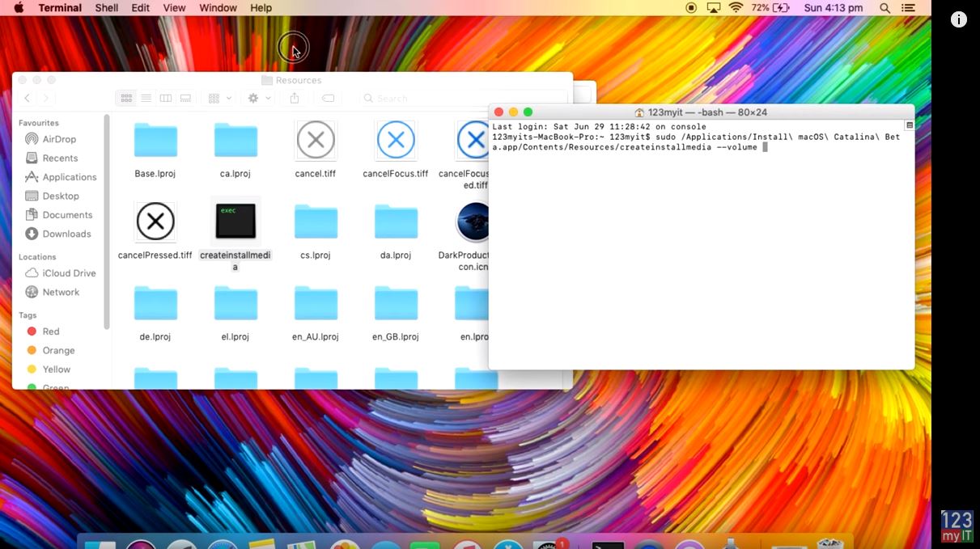The height and width of the screenshot is (549, 980).
Task: Open the Edit menu
Action: pyautogui.click(x=141, y=8)
